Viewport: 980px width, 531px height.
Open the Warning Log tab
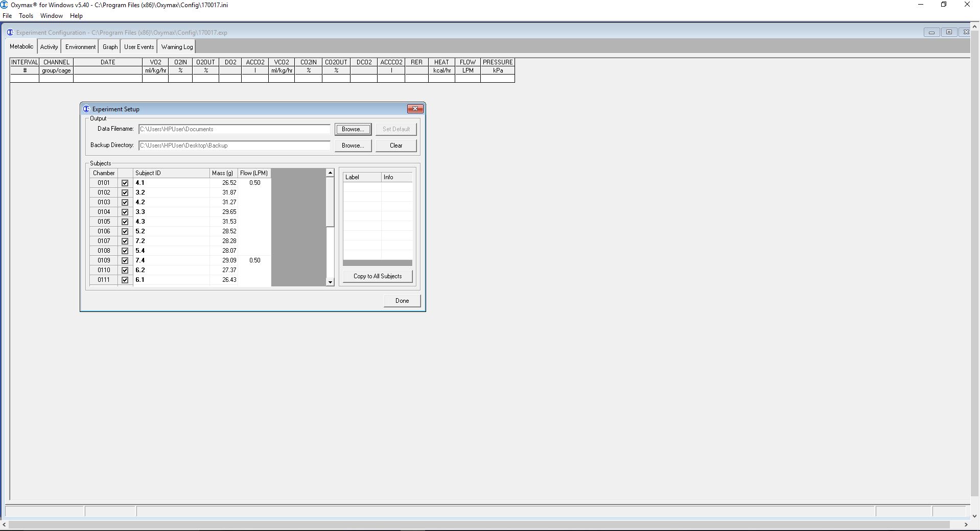click(177, 47)
